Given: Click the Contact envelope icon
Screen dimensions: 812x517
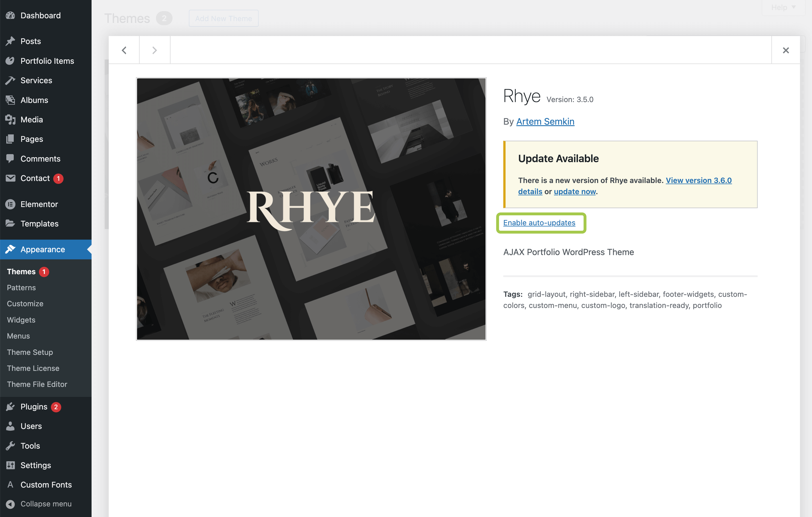Looking at the screenshot, I should tap(11, 178).
